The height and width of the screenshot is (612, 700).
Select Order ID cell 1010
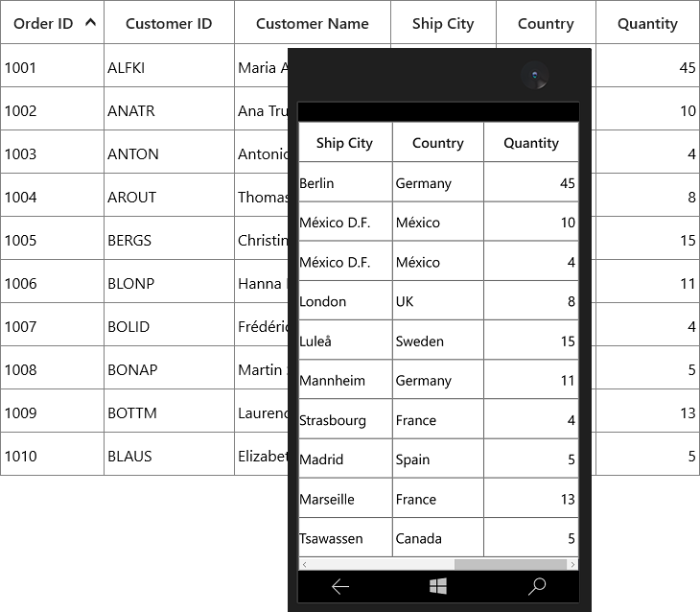tap(52, 455)
